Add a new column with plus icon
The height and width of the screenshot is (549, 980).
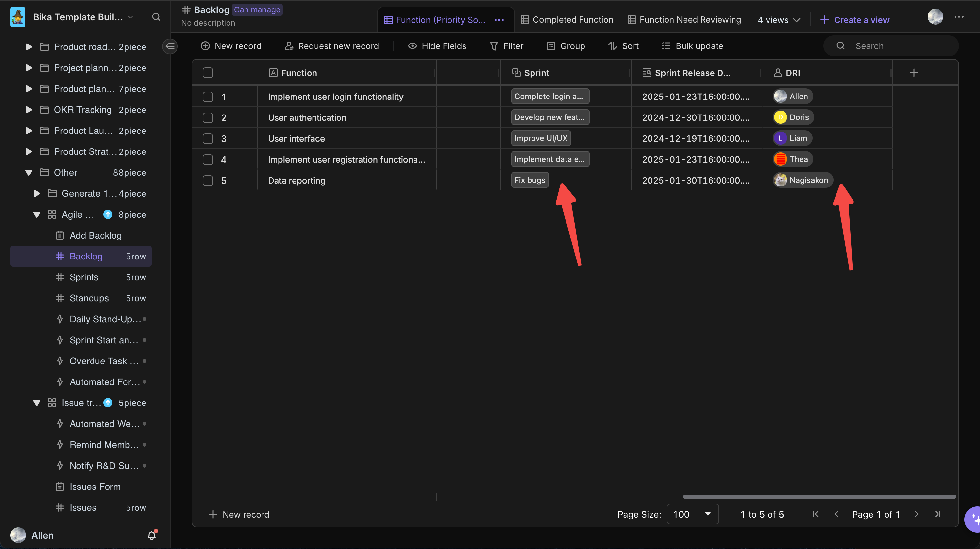(x=914, y=73)
